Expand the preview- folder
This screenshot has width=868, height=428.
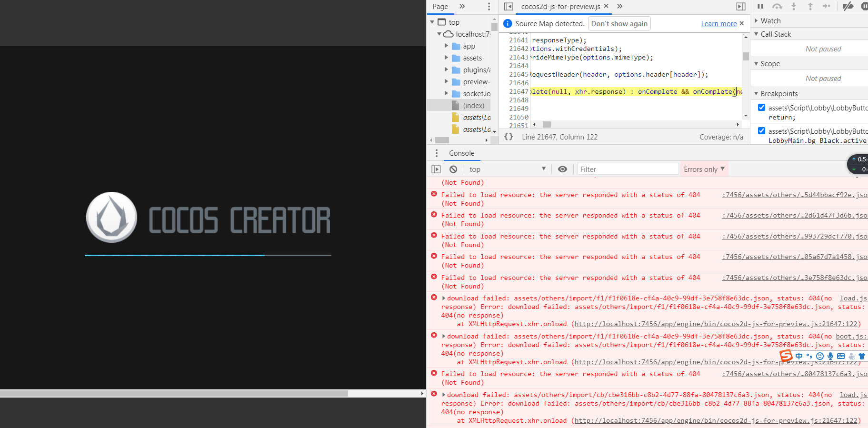pyautogui.click(x=447, y=81)
